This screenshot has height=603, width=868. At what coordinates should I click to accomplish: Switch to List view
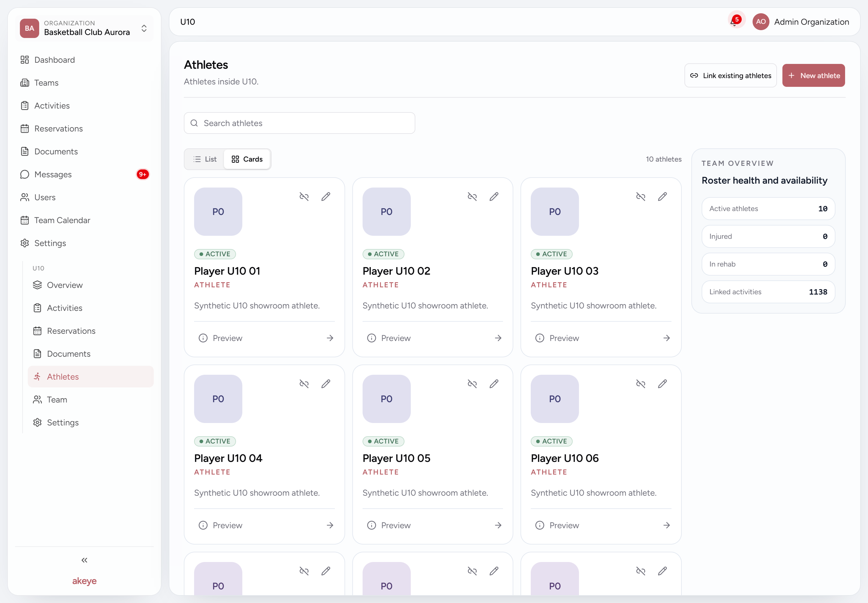tap(205, 159)
